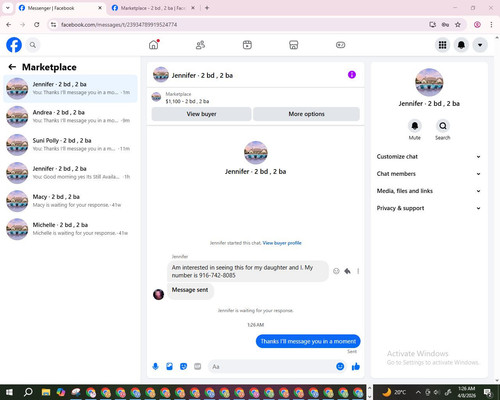Screen dimensions: 500x400
Task: Open a new browser tab with plus button
Action: tap(207, 8)
